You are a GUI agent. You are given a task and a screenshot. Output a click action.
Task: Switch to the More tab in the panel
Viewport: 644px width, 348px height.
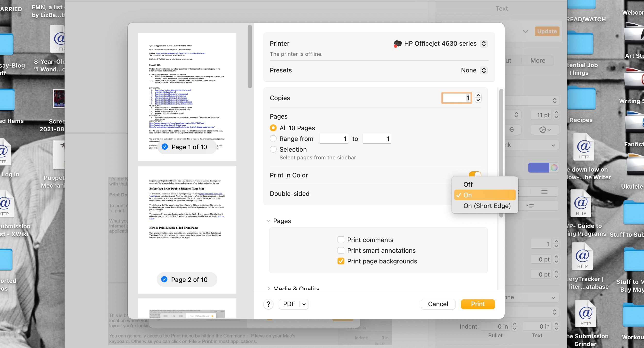(538, 60)
